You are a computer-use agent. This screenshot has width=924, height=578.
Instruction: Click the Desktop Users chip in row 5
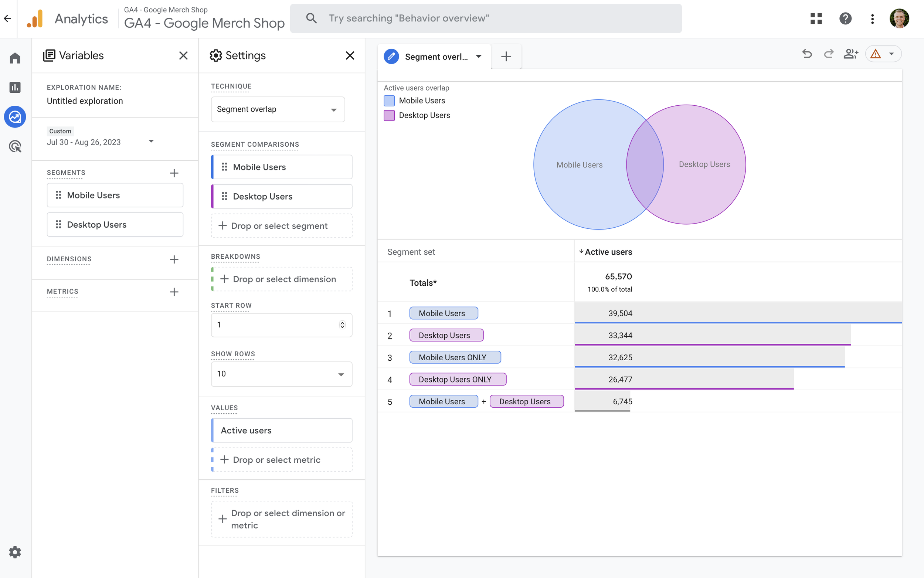point(526,402)
